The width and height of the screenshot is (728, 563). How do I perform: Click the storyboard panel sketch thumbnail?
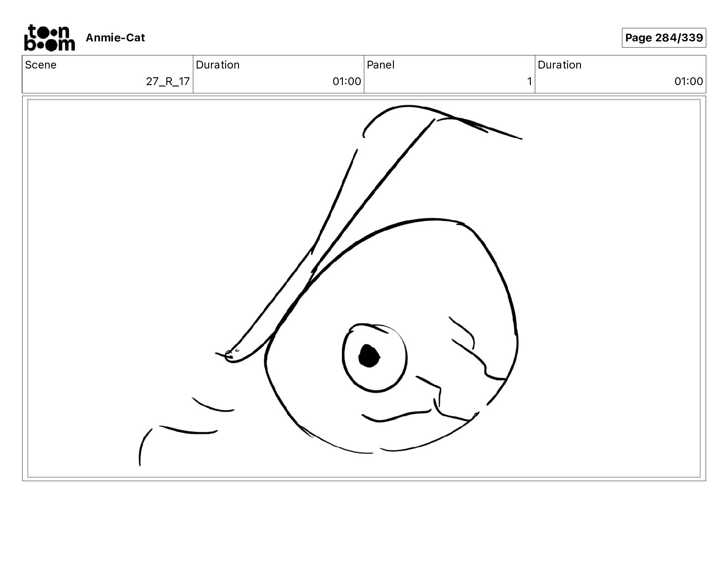[364, 288]
